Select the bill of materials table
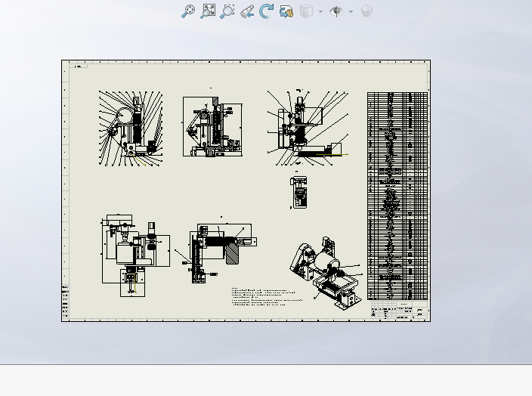The height and width of the screenshot is (396, 532). tap(397, 196)
